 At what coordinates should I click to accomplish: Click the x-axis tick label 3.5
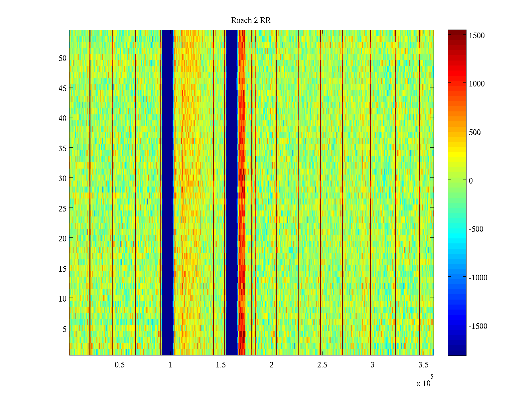tap(423, 365)
